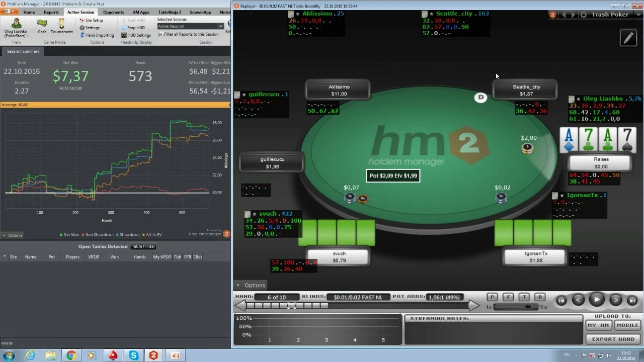Click previous theme arrow near Trash Poker
Viewport: 644px width, 362px height.
click(563, 15)
